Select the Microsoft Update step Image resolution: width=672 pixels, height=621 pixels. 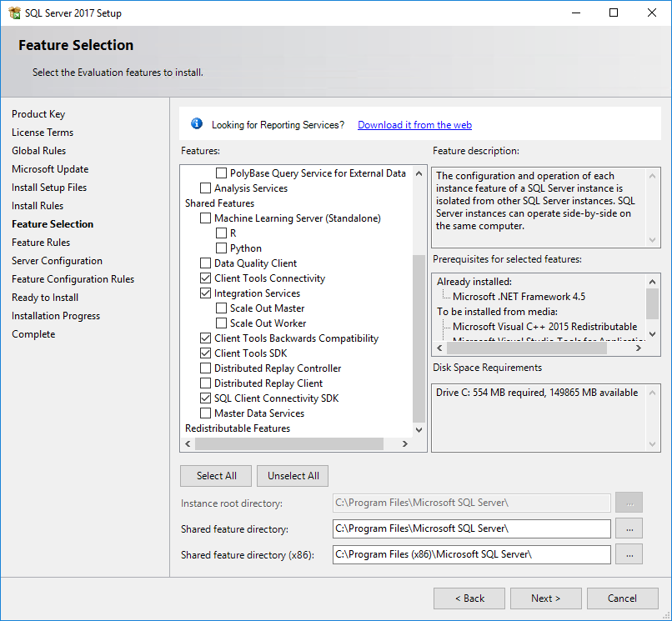[50, 169]
